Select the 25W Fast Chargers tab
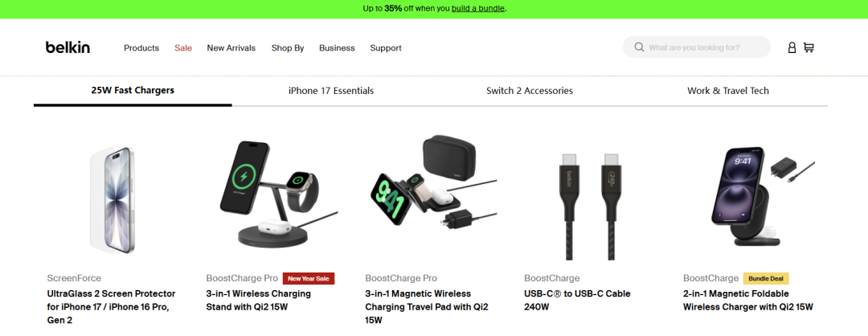Image resolution: width=868 pixels, height=336 pixels. pyautogui.click(x=133, y=91)
